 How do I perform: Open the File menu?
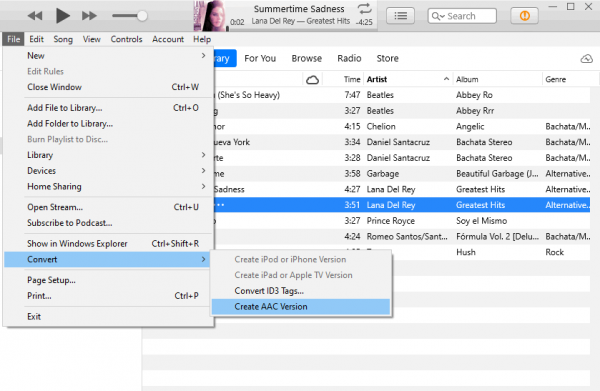13,39
